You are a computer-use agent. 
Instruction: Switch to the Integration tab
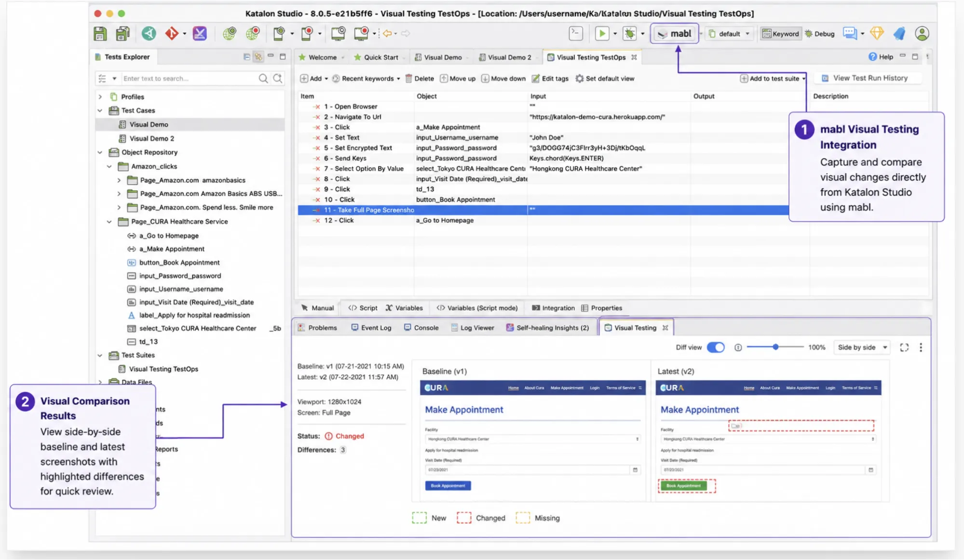pos(553,308)
